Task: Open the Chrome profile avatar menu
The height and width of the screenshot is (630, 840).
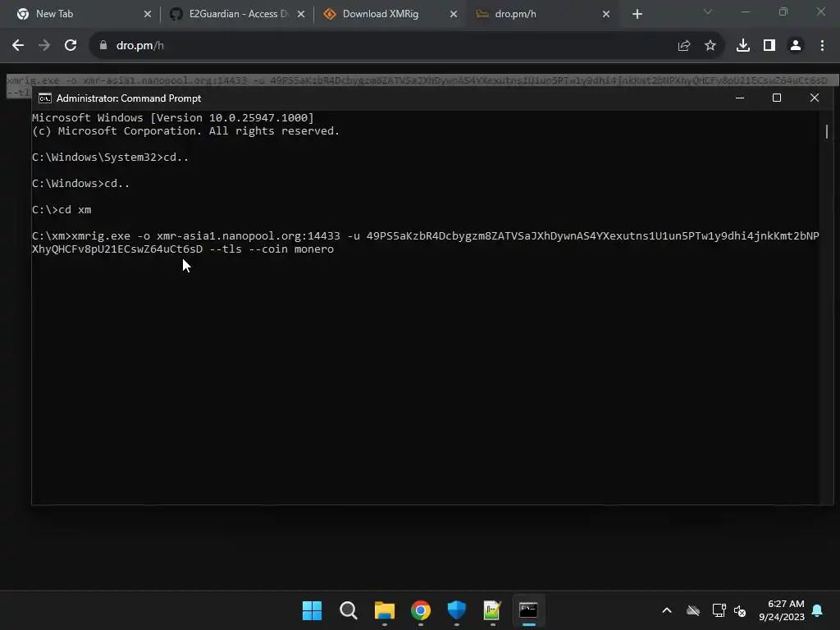Action: [796, 46]
